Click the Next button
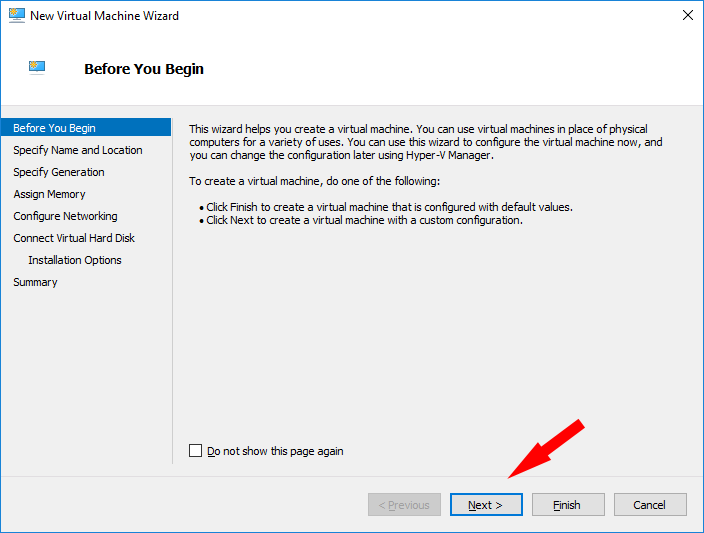Image resolution: width=704 pixels, height=533 pixels. (486, 505)
